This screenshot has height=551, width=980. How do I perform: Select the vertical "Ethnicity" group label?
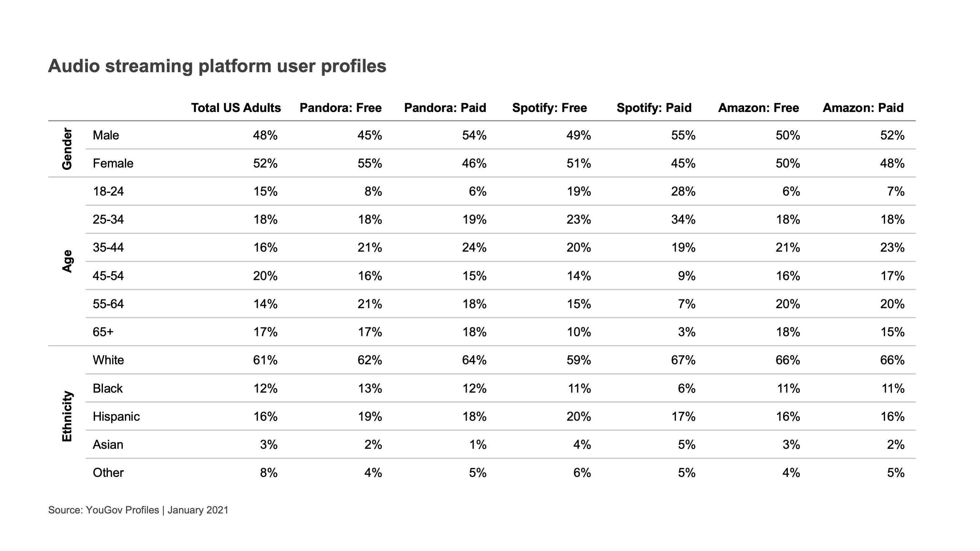[67, 416]
